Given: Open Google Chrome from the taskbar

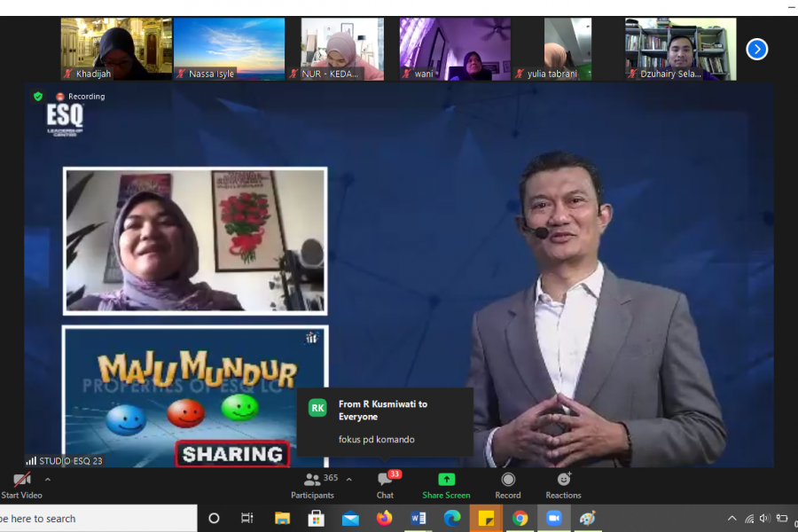Looking at the screenshot, I should (x=520, y=519).
